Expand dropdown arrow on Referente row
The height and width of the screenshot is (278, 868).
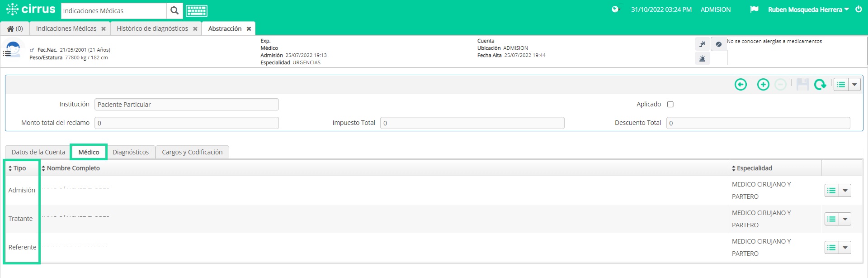click(845, 248)
